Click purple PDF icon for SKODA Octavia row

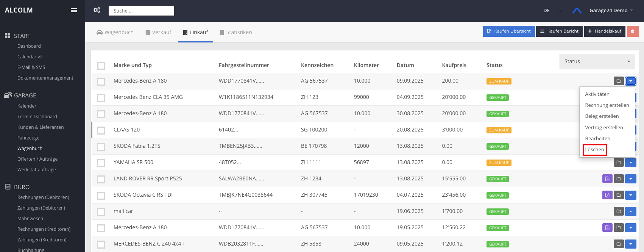607,195
